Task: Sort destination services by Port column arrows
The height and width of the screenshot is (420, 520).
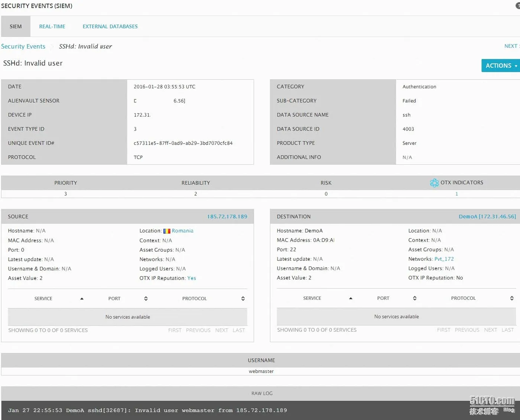Action: tap(415, 298)
